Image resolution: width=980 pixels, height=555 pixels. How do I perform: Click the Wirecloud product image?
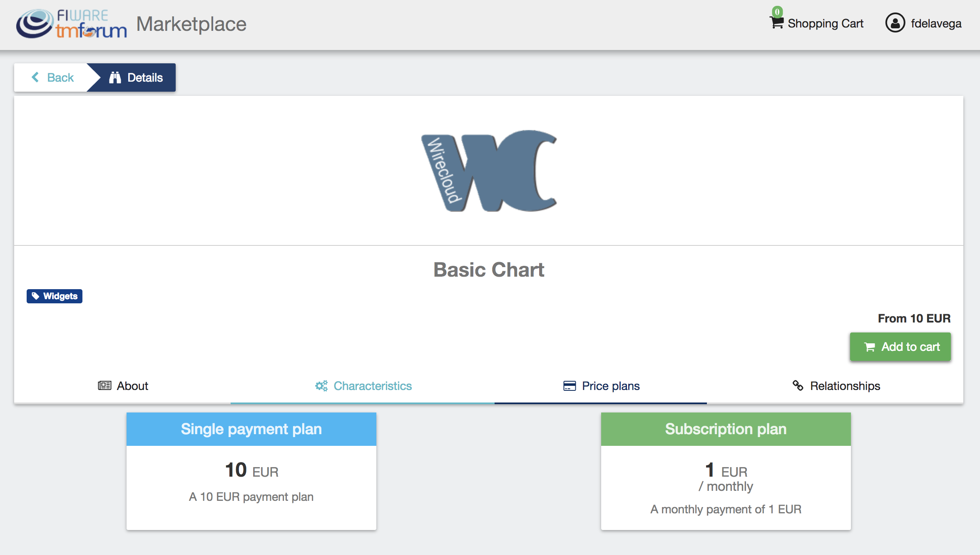(x=489, y=170)
